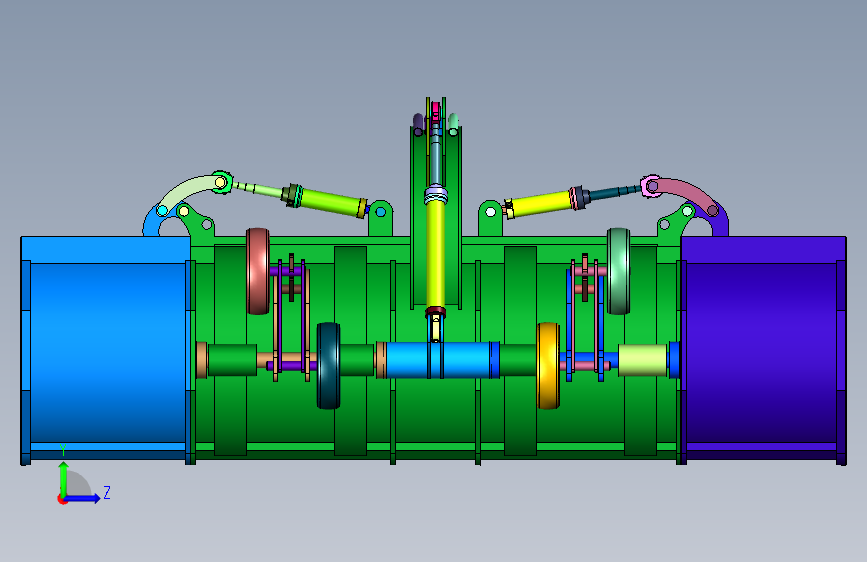Screen dimensions: 867x562
Task: Select the yellow angled cylinder on the right
Action: (539, 203)
